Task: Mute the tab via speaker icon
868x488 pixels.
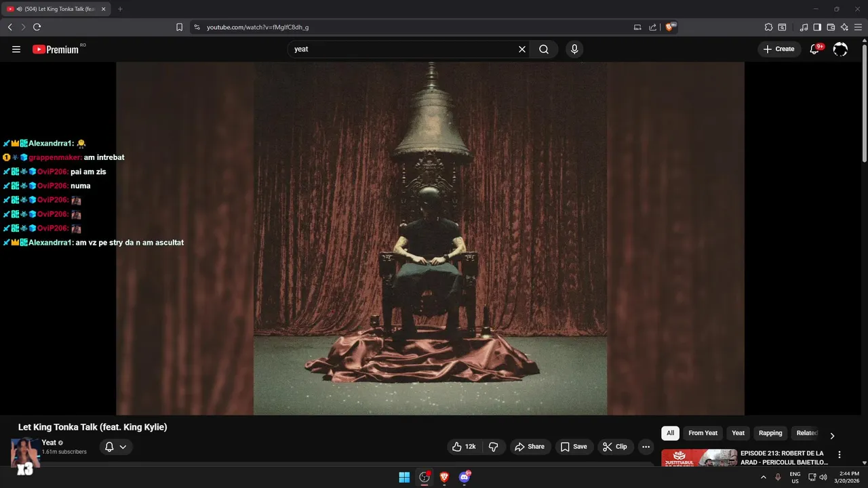Action: 19,9
